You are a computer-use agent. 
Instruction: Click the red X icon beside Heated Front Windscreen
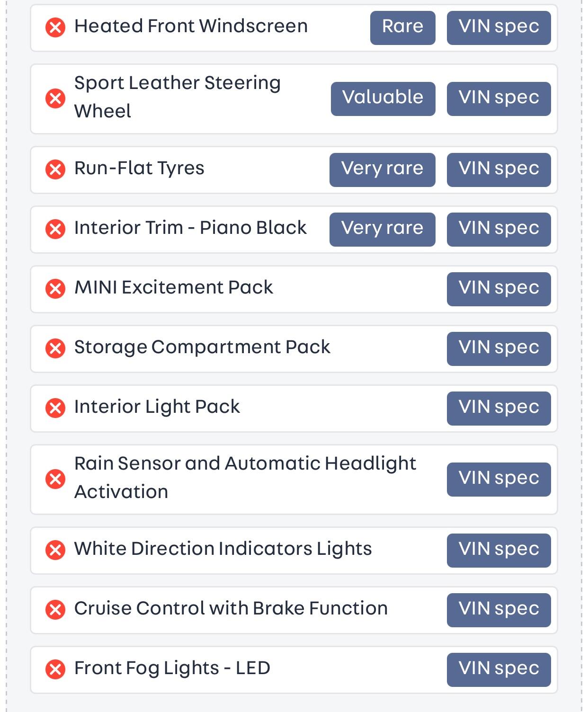(55, 27)
